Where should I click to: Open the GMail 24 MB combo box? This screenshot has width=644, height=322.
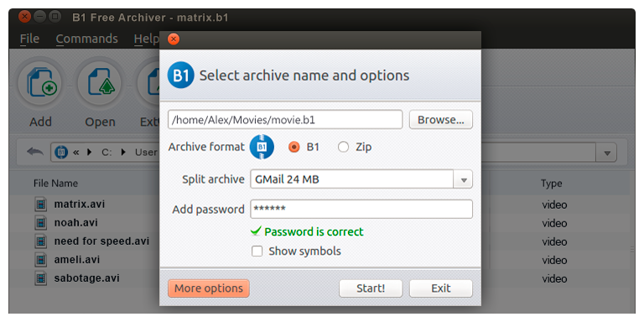click(x=361, y=180)
